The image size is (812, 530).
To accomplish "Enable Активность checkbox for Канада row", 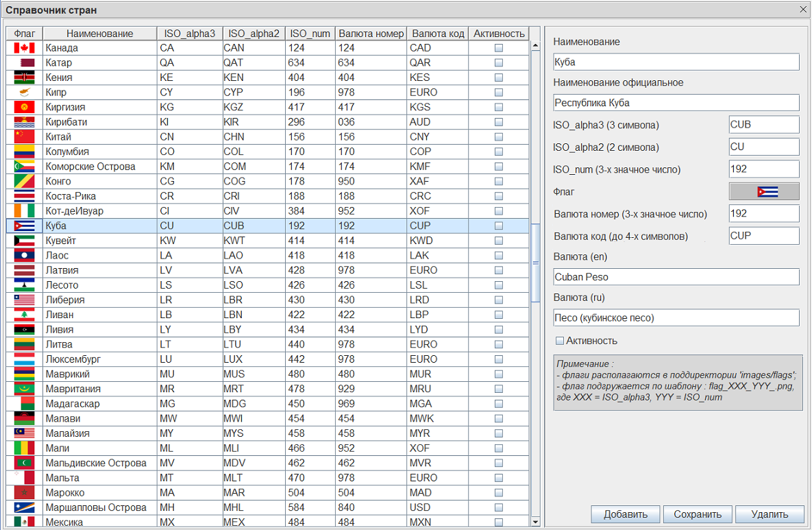I will (499, 48).
